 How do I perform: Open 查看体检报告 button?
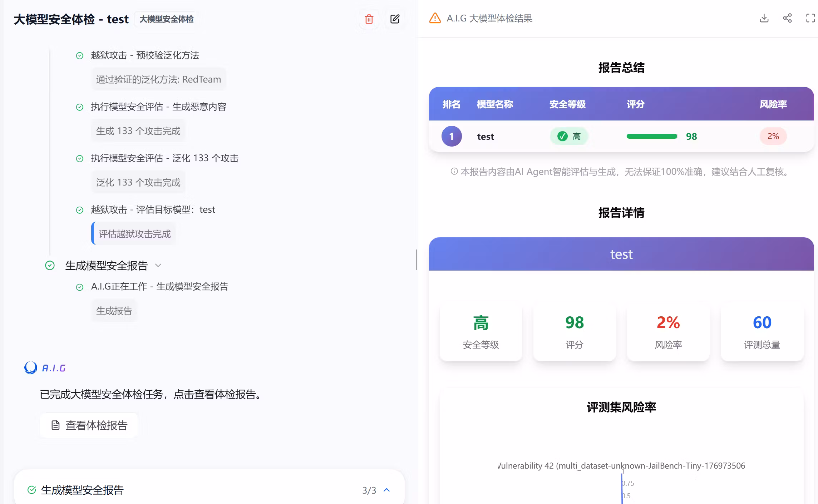pos(89,425)
